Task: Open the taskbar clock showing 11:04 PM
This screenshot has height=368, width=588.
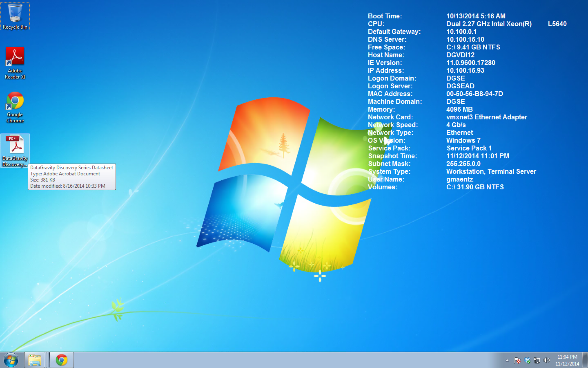Action: click(567, 360)
